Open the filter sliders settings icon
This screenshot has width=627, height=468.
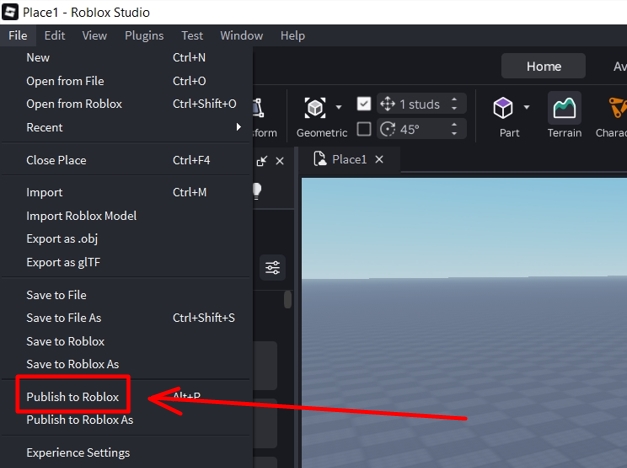[x=273, y=267]
